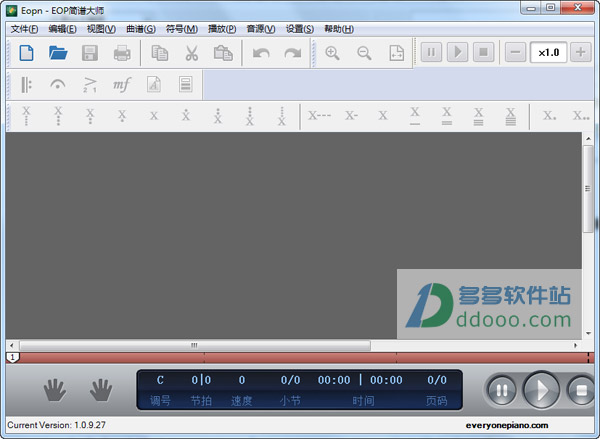Select note with two underlines
The width and height of the screenshot is (600, 439).
click(x=447, y=116)
